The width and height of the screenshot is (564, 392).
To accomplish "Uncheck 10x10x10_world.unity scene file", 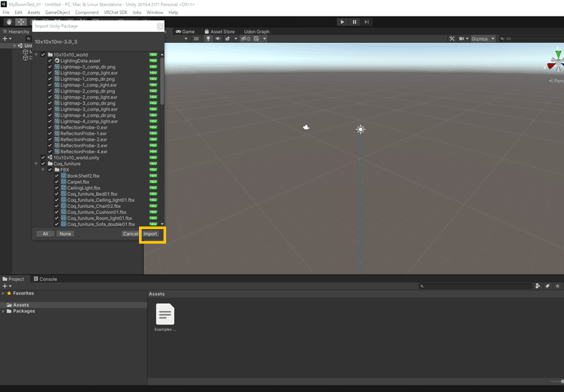I will click(43, 158).
